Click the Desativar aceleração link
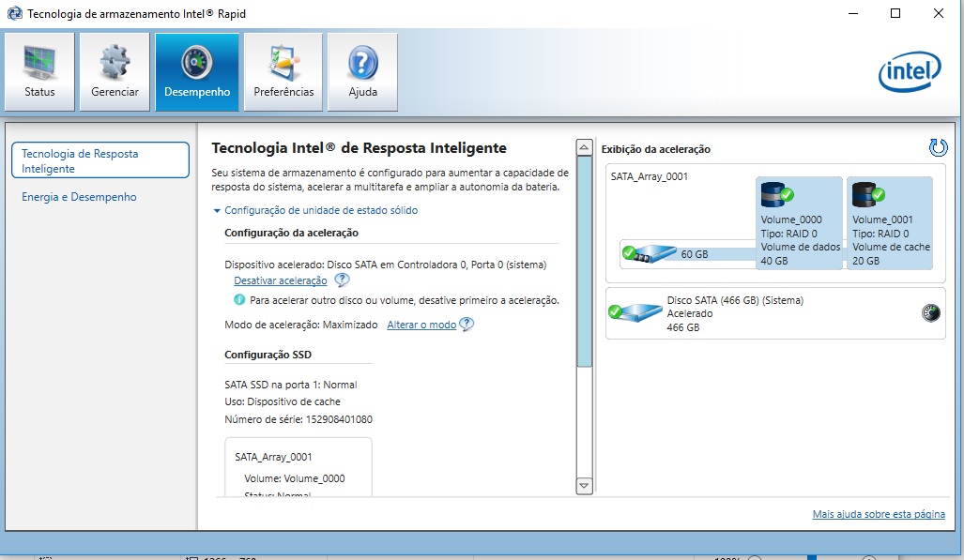Image resolution: width=964 pixels, height=560 pixels. pyautogui.click(x=281, y=280)
